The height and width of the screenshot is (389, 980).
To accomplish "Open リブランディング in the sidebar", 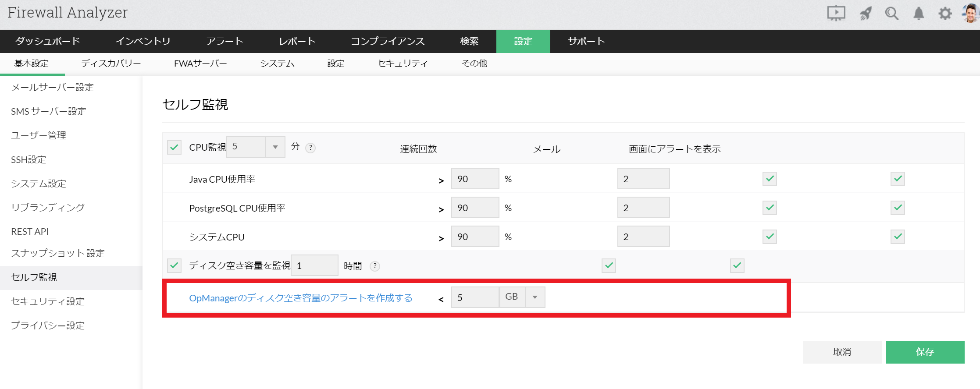I will 48,207.
